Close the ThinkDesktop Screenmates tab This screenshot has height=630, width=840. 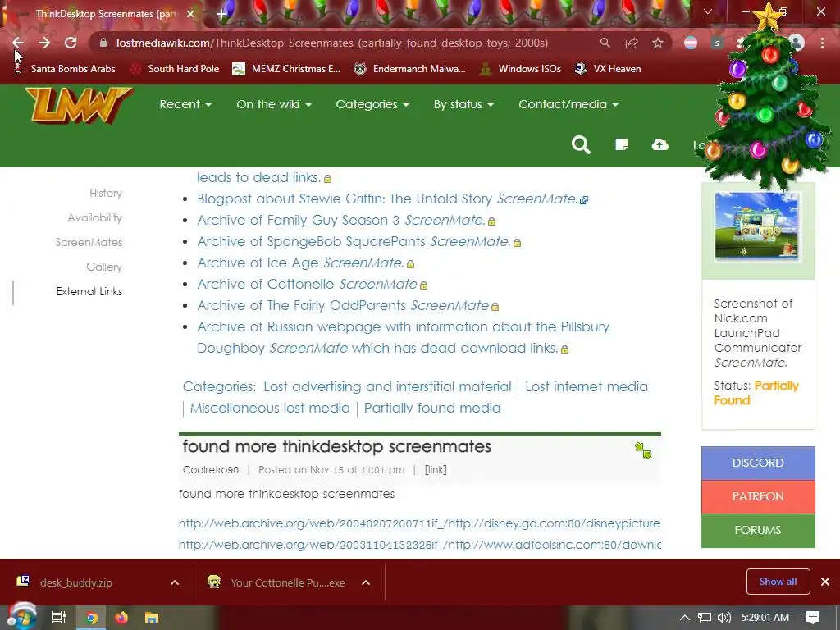point(190,14)
